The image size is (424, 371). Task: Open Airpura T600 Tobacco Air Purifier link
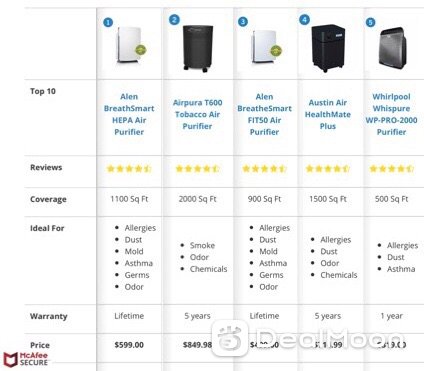[x=197, y=114]
